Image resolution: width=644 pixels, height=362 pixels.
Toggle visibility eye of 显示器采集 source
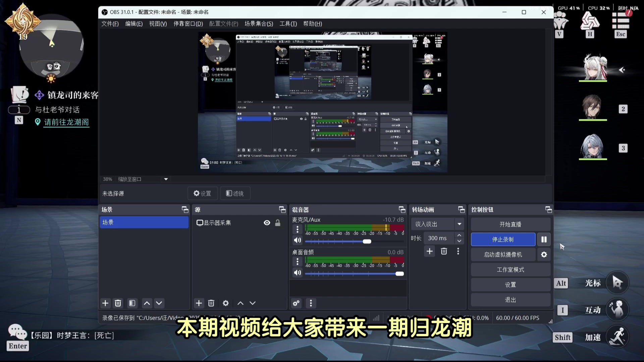coord(267,223)
